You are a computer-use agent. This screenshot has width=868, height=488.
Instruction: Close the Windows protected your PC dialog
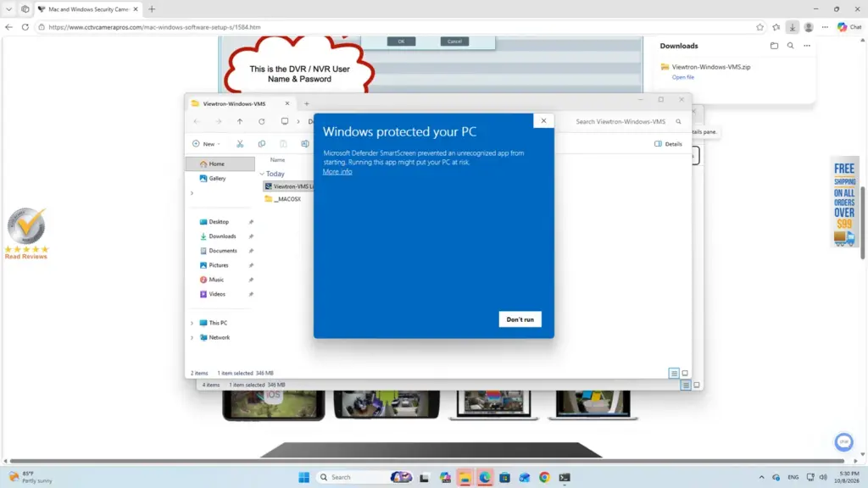coord(543,120)
